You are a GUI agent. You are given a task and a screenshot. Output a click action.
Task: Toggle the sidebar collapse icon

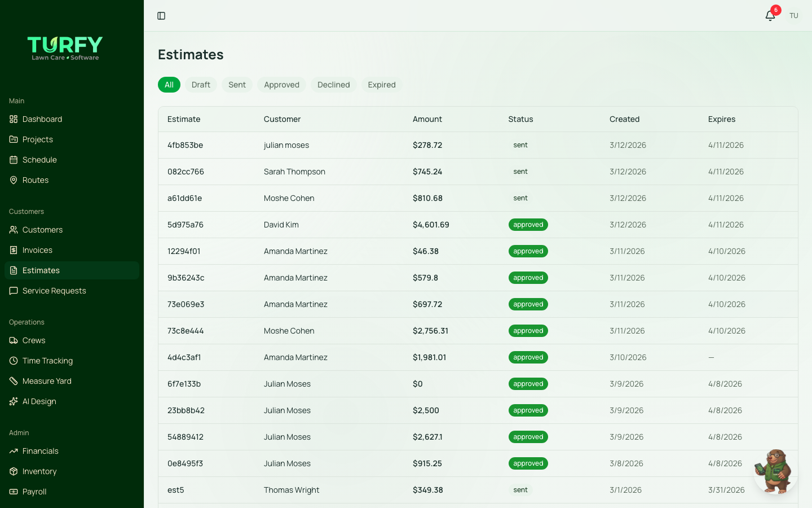(161, 16)
